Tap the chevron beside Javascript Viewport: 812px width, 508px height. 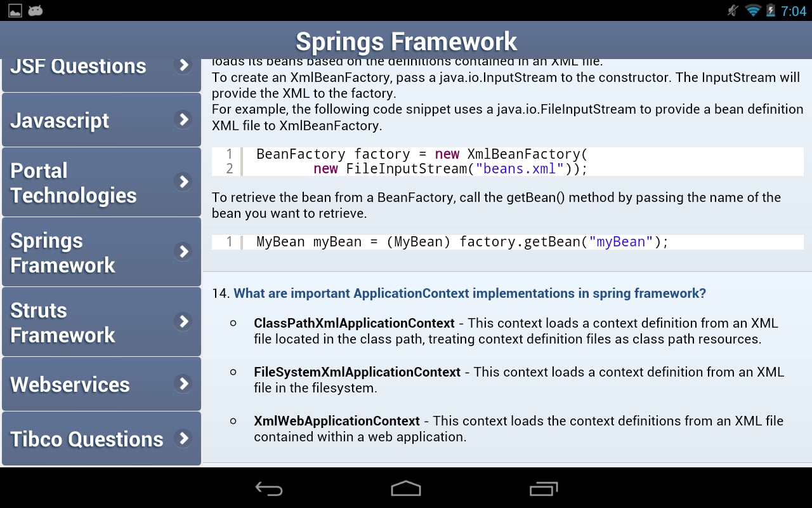coord(183,119)
